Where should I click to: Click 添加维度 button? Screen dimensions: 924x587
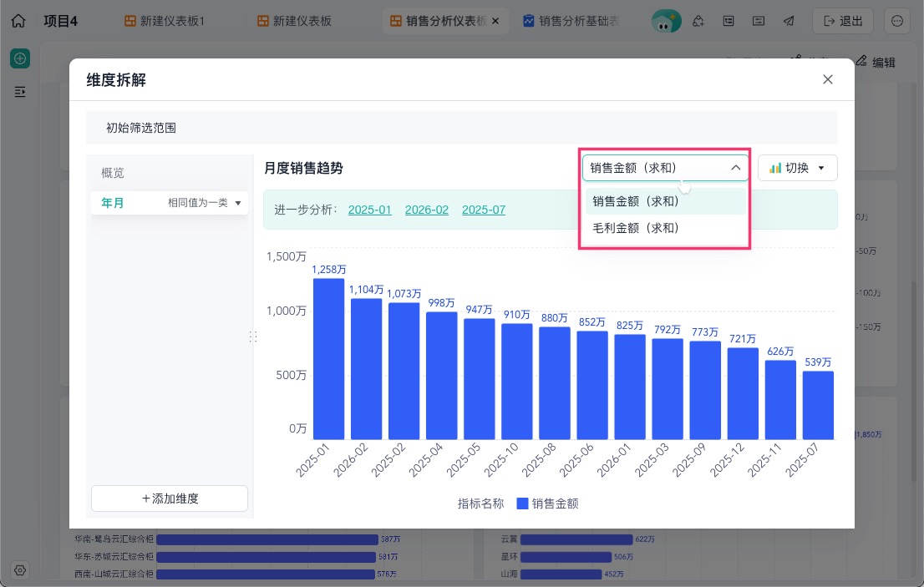[170, 498]
